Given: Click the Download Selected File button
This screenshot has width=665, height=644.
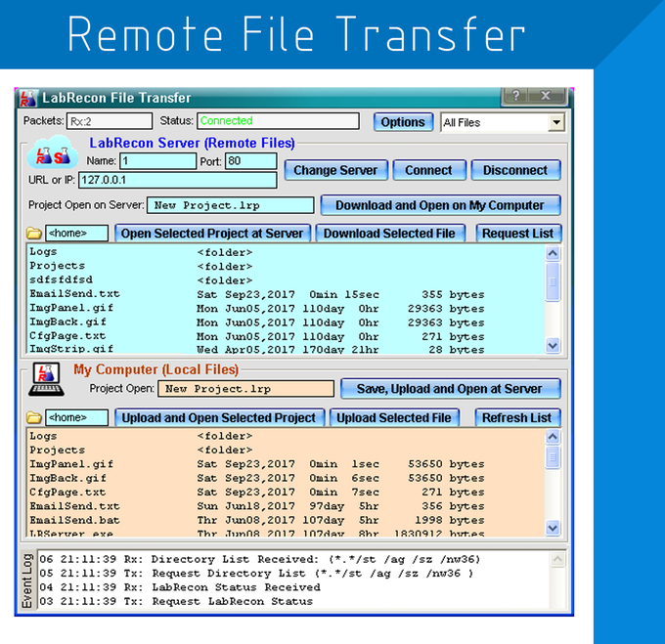Looking at the screenshot, I should 390,233.
